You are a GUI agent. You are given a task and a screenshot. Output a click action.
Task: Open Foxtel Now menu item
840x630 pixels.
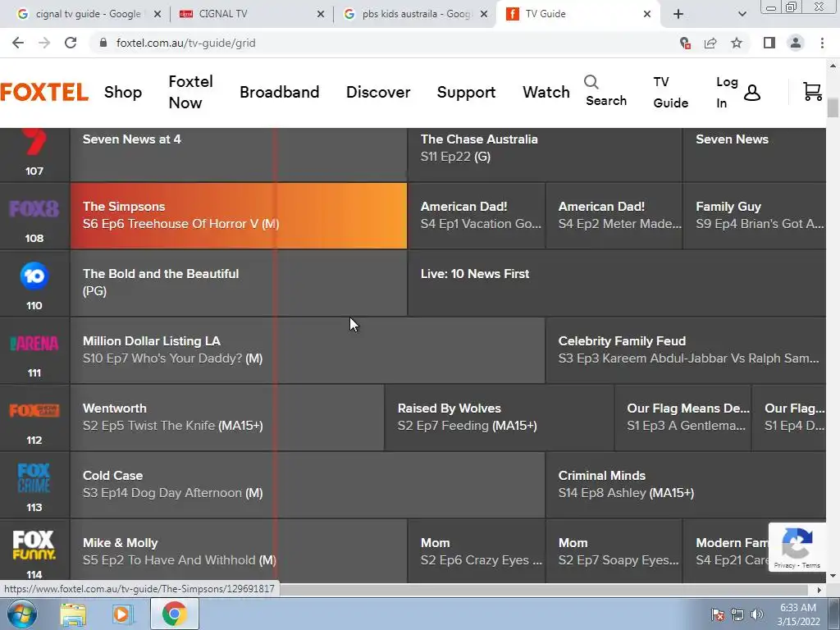point(190,92)
